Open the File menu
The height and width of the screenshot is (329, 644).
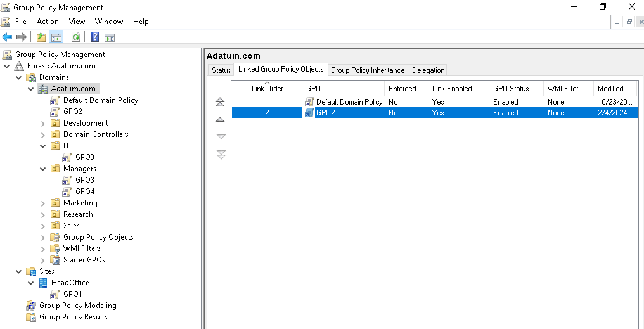(x=20, y=22)
